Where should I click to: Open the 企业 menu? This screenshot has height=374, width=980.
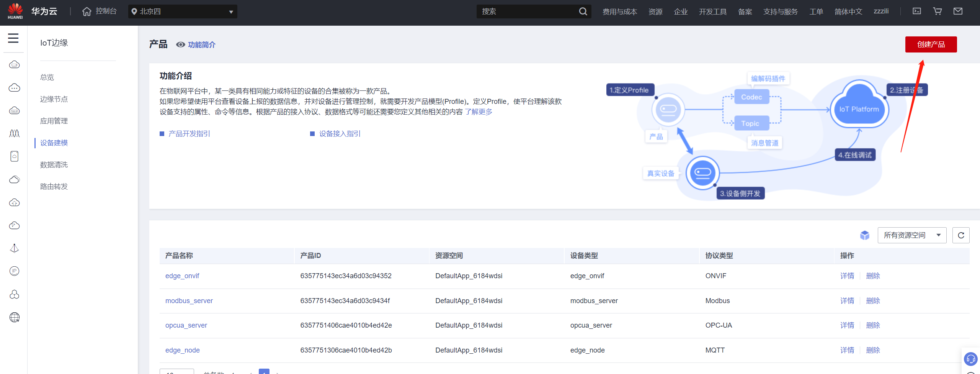(x=681, y=11)
